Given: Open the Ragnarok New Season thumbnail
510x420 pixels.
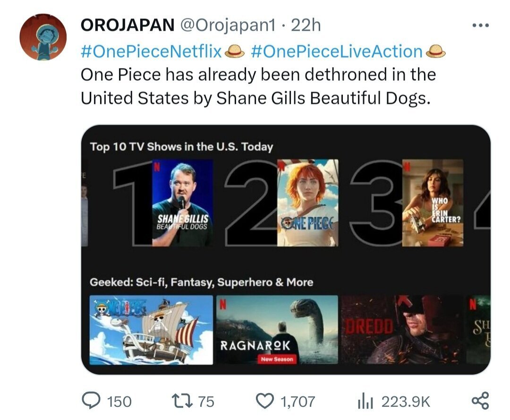Looking at the screenshot, I should point(277,329).
